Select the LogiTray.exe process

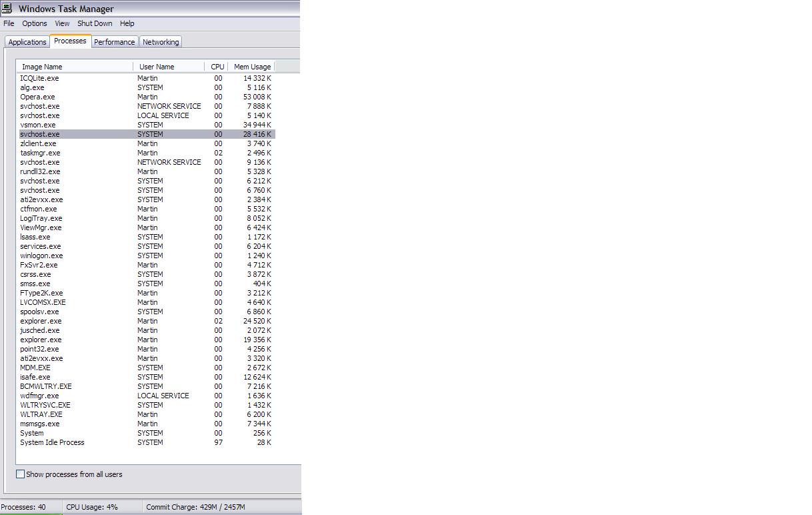146,218
